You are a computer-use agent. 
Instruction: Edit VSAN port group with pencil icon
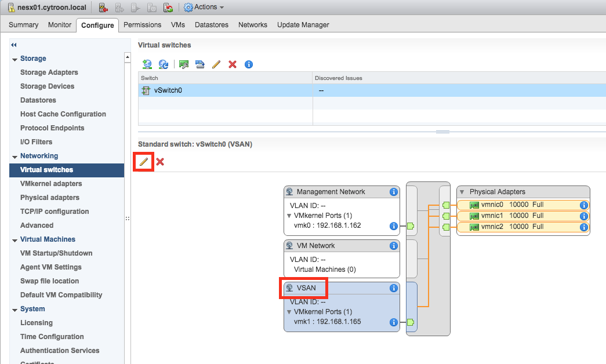tap(143, 162)
